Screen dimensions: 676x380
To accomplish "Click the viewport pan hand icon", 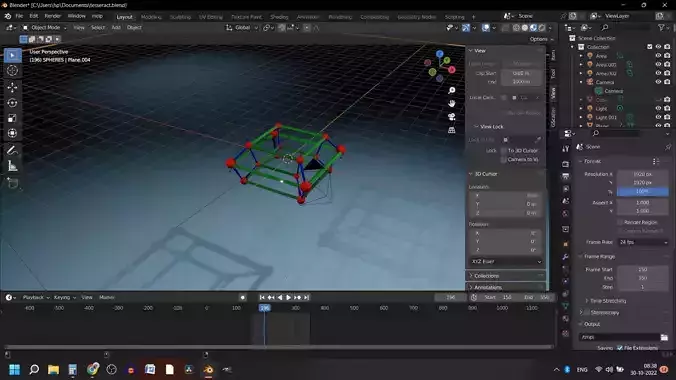I will 451,104.
